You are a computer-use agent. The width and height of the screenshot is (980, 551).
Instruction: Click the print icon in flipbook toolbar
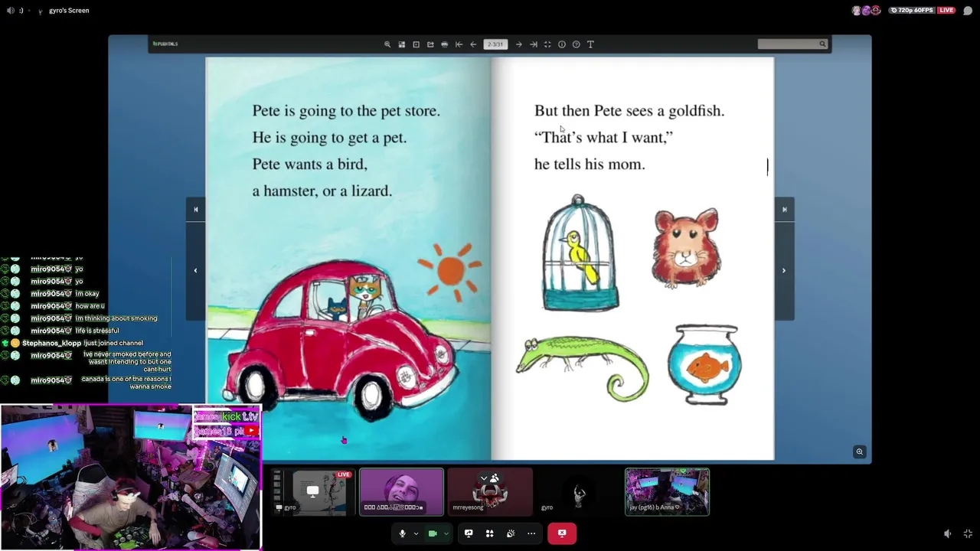[445, 44]
